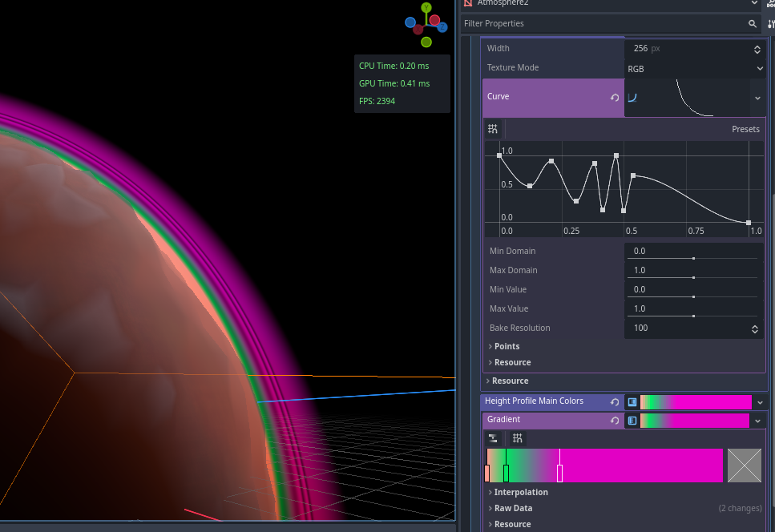Toggle the grid snap icon in the gradient editor
This screenshot has height=532, width=775.
tap(518, 438)
